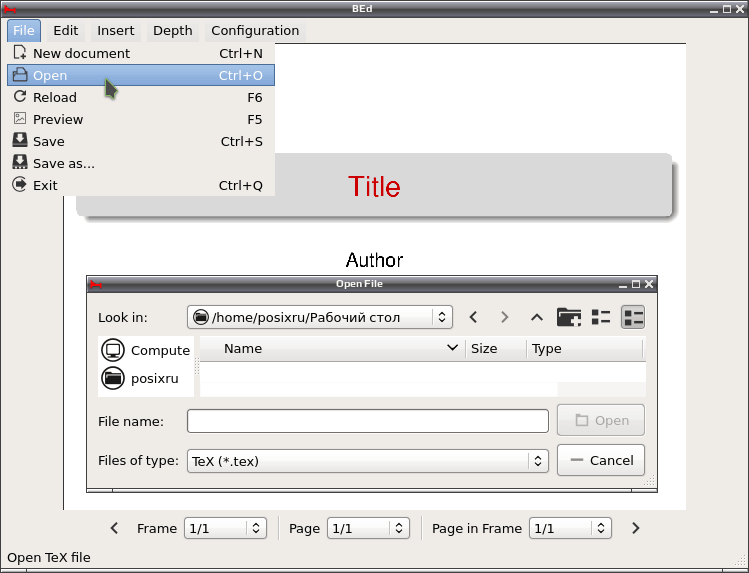
Task: Go forward in Open File dialog
Action: coord(504,317)
